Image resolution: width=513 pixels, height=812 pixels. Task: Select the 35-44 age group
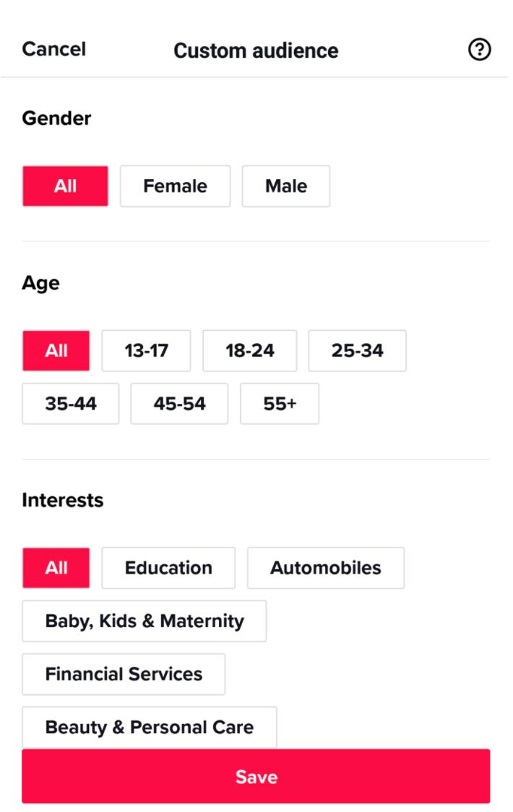pyautogui.click(x=71, y=404)
